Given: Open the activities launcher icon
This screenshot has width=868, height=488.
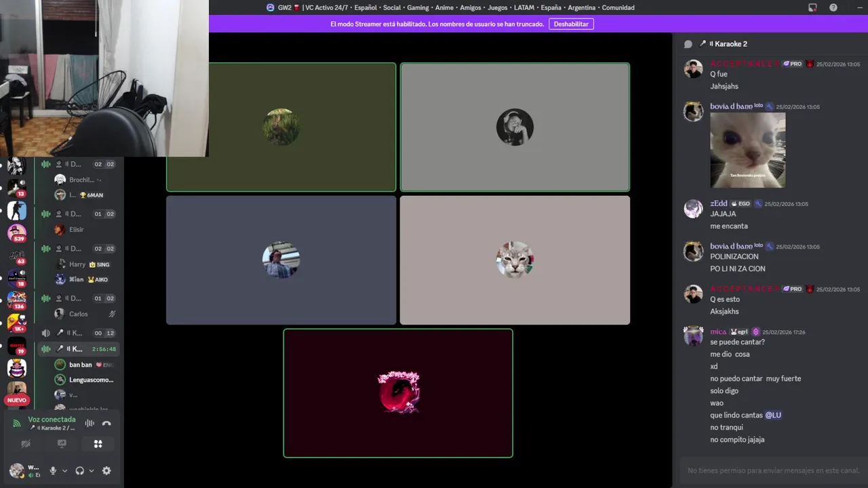Looking at the screenshot, I should tap(98, 444).
